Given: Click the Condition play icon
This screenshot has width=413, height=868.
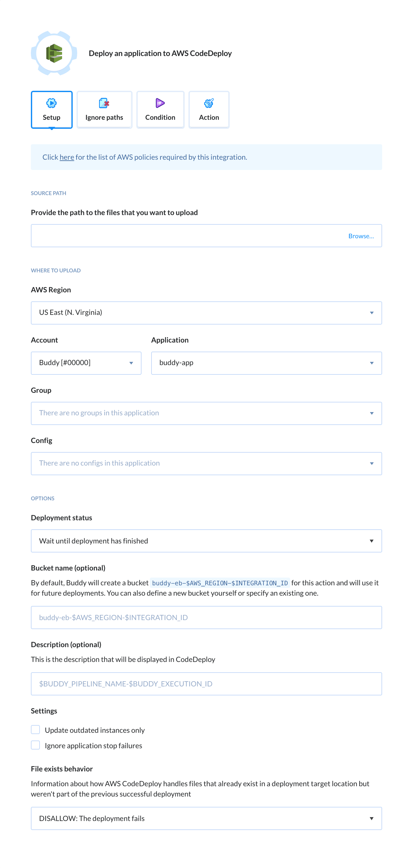Looking at the screenshot, I should point(160,103).
